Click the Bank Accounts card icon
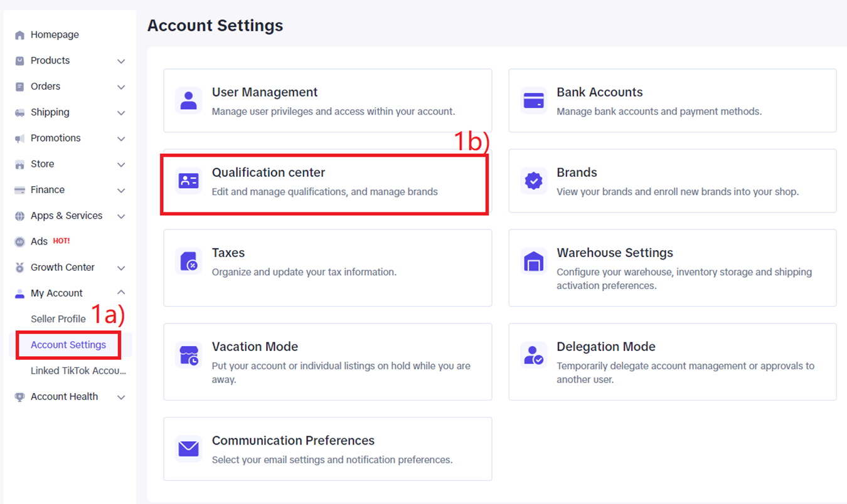This screenshot has height=504, width=847. click(533, 100)
